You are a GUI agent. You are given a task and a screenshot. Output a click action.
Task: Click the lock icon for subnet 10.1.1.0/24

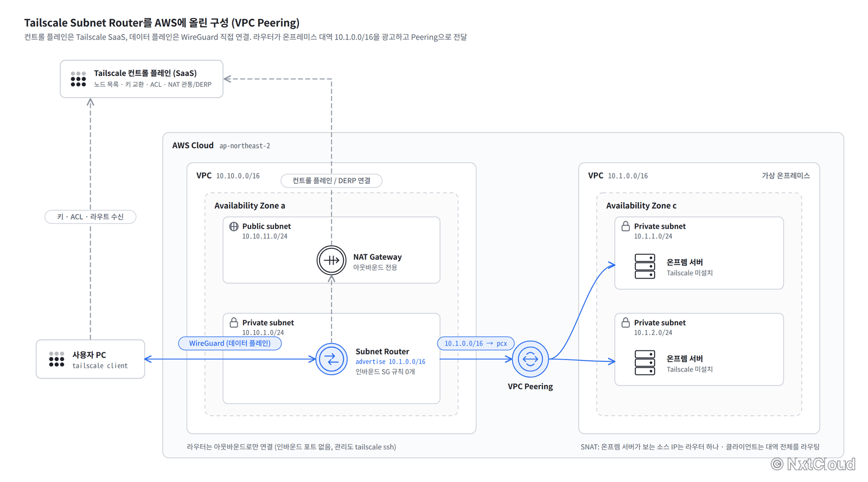pos(626,226)
